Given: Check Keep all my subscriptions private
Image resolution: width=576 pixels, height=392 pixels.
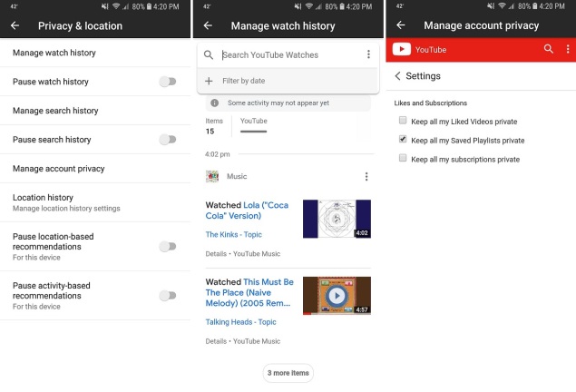Looking at the screenshot, I should tap(403, 158).
